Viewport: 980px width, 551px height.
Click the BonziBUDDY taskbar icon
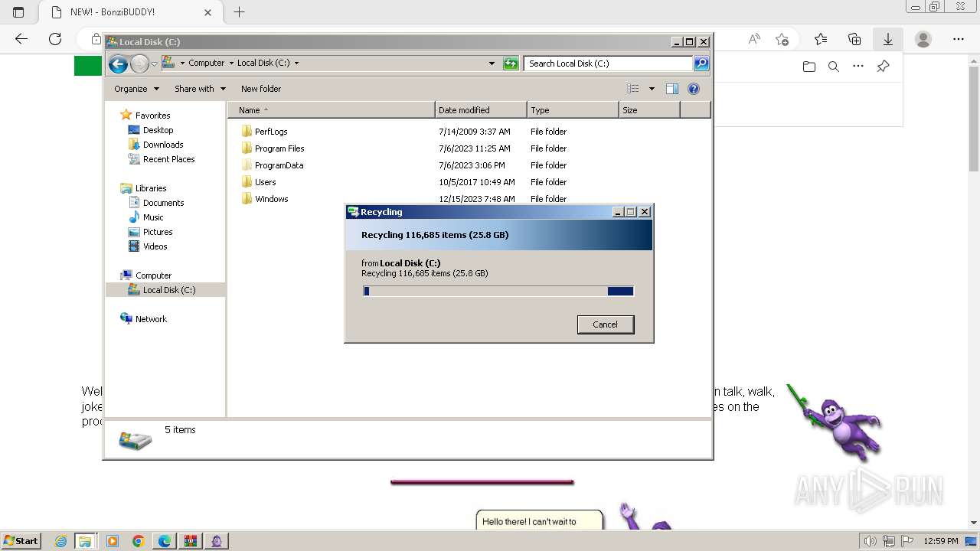[x=217, y=541]
